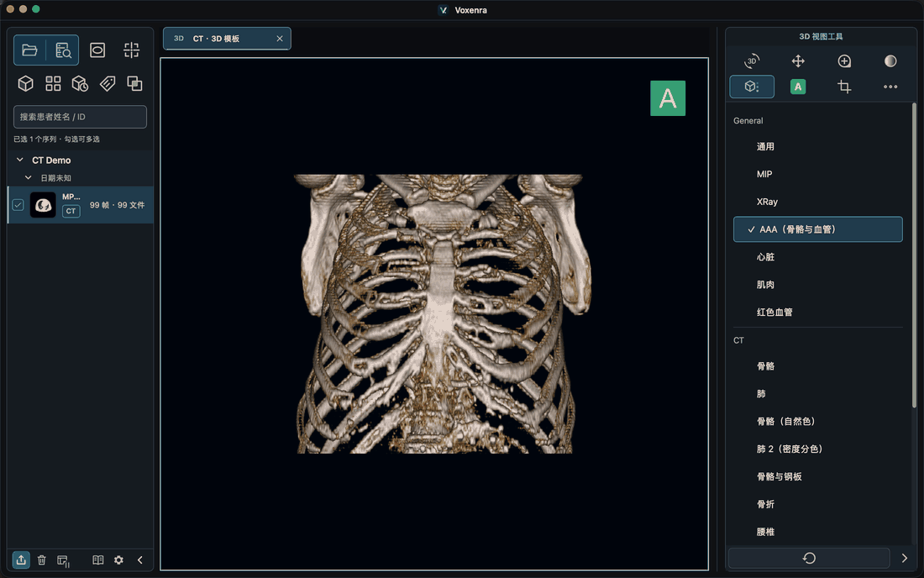Image resolution: width=924 pixels, height=578 pixels.
Task: Open the more tools ellipsis
Action: click(x=890, y=87)
